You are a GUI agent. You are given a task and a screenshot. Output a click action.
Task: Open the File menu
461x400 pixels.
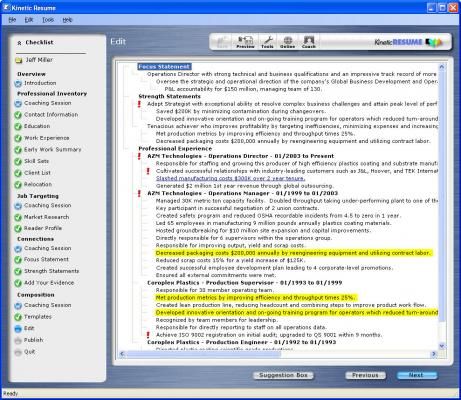12,20
